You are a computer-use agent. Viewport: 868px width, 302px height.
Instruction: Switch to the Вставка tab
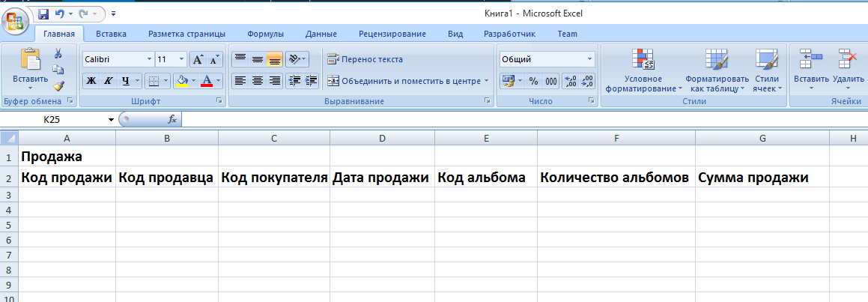click(111, 34)
